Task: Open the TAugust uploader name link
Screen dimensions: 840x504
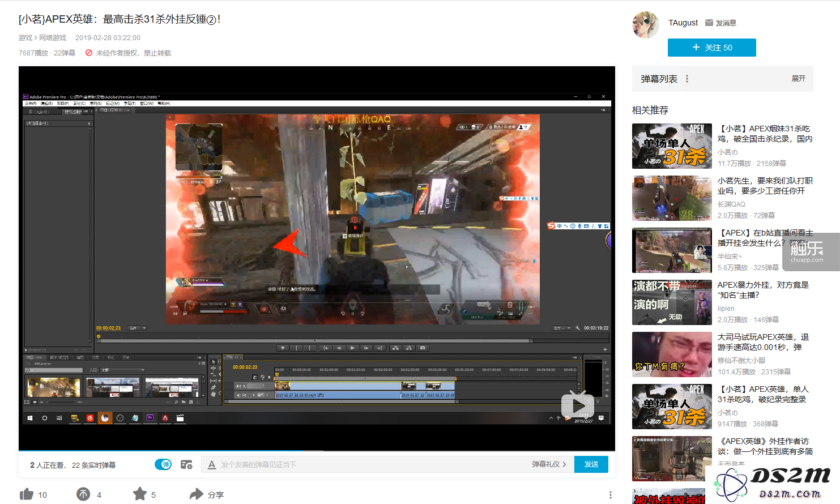Action: (683, 23)
